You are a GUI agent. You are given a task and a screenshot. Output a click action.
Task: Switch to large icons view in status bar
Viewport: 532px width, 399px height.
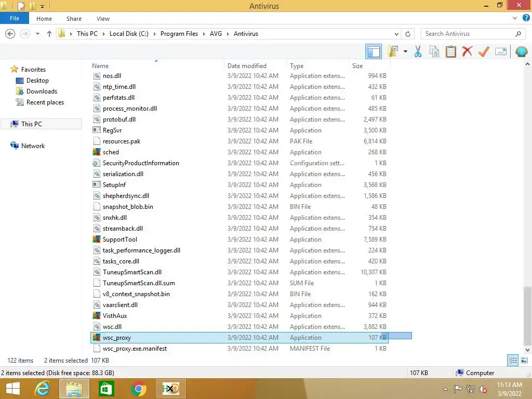click(524, 361)
